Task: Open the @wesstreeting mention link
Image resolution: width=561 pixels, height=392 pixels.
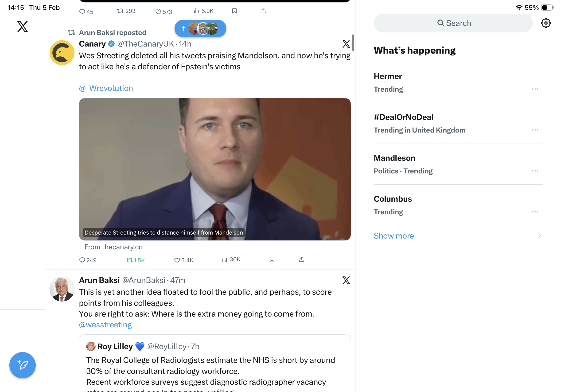Action: (x=105, y=325)
